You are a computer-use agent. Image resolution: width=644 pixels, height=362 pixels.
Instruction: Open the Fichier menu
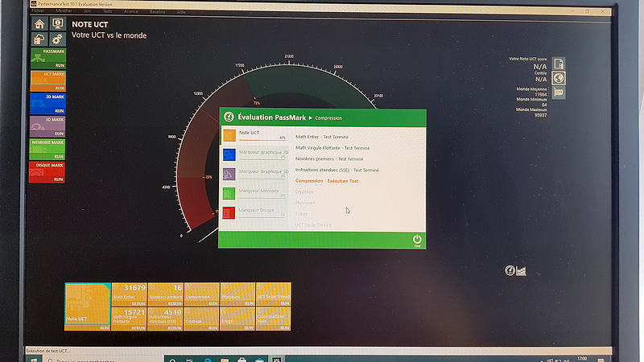(38, 11)
